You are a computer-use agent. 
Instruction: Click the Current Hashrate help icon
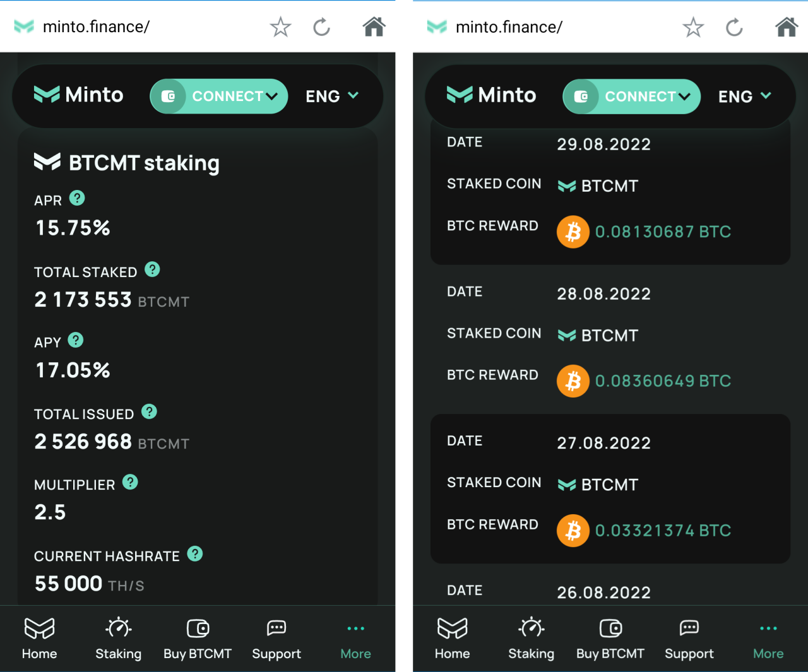point(195,553)
